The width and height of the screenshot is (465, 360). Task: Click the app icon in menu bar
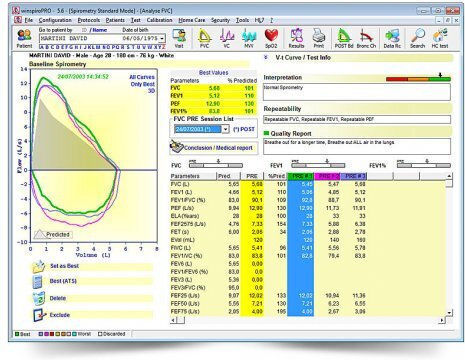point(18,20)
